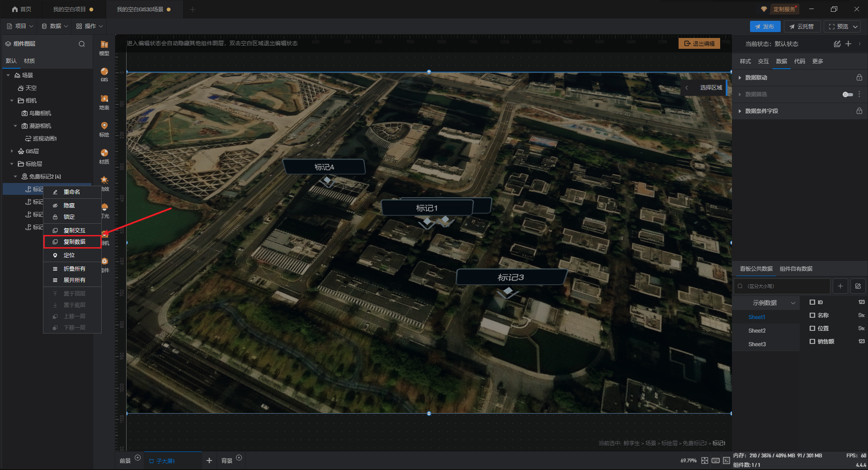
Task: Choose 折叠所有 collapse all in context menu
Action: pos(72,269)
